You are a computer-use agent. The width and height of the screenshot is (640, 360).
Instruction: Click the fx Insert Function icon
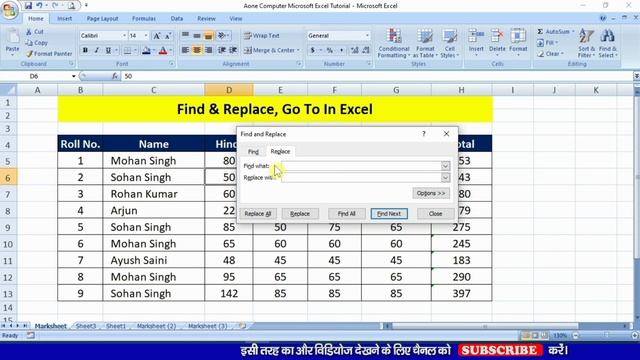click(x=115, y=76)
